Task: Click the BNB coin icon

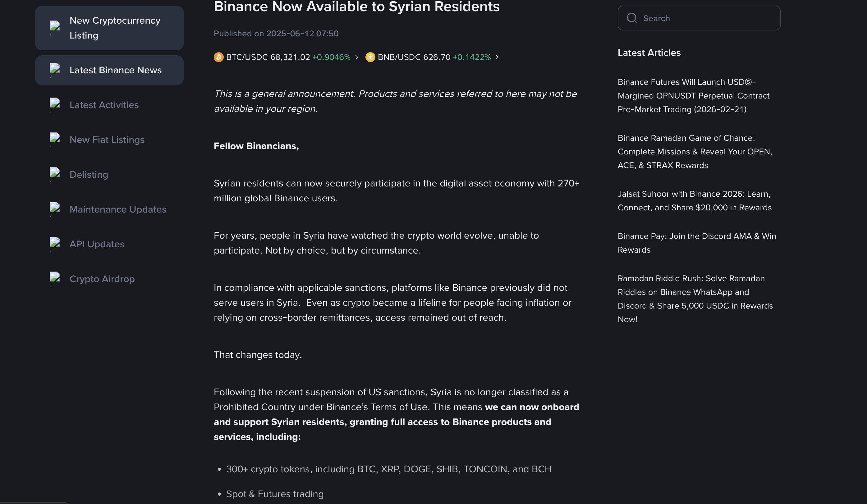Action: click(x=370, y=57)
